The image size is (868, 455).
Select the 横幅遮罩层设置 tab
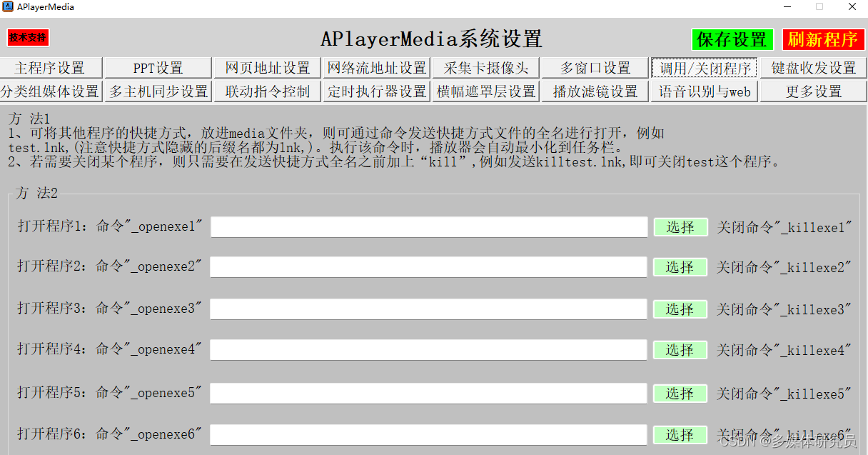click(x=485, y=91)
